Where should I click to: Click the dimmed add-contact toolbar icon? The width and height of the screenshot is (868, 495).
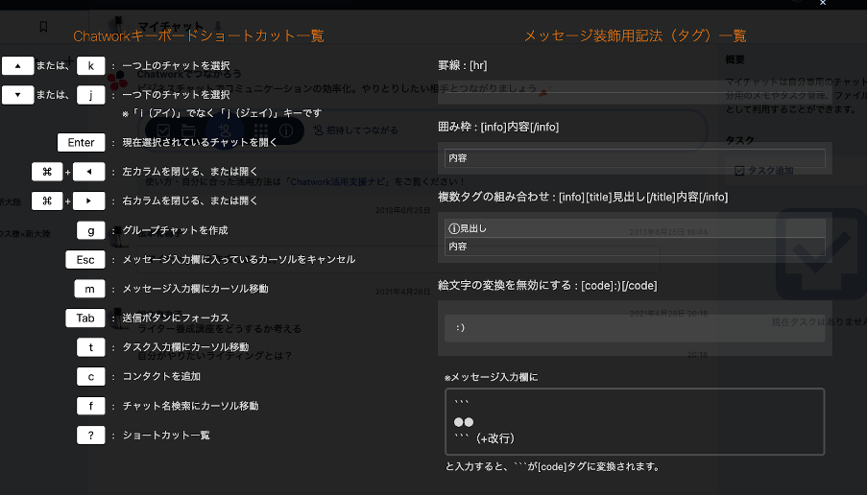coord(225,130)
